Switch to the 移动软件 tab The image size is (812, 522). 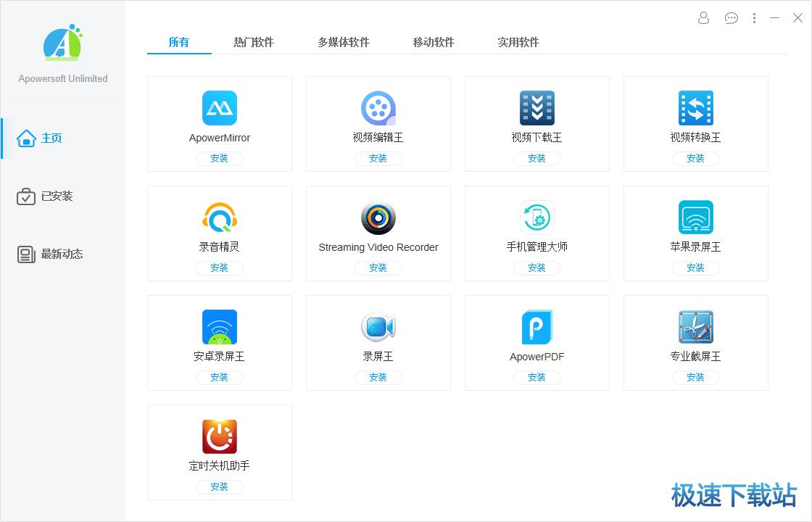click(x=434, y=42)
